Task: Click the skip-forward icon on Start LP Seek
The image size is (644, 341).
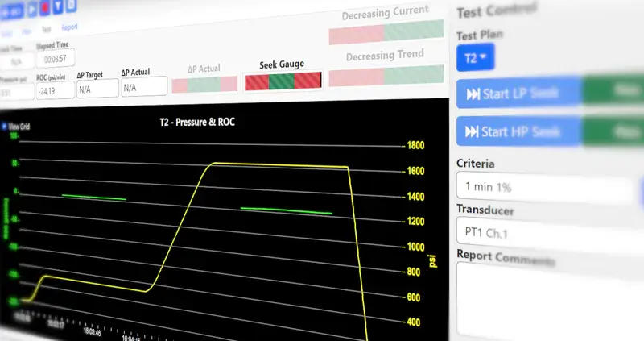Action: (x=473, y=94)
